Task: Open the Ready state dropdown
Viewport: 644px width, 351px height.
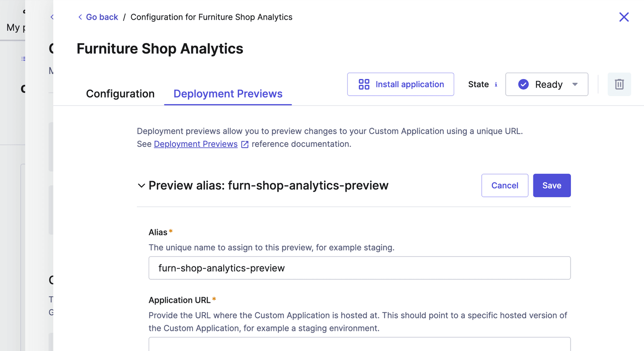Action: click(x=547, y=84)
